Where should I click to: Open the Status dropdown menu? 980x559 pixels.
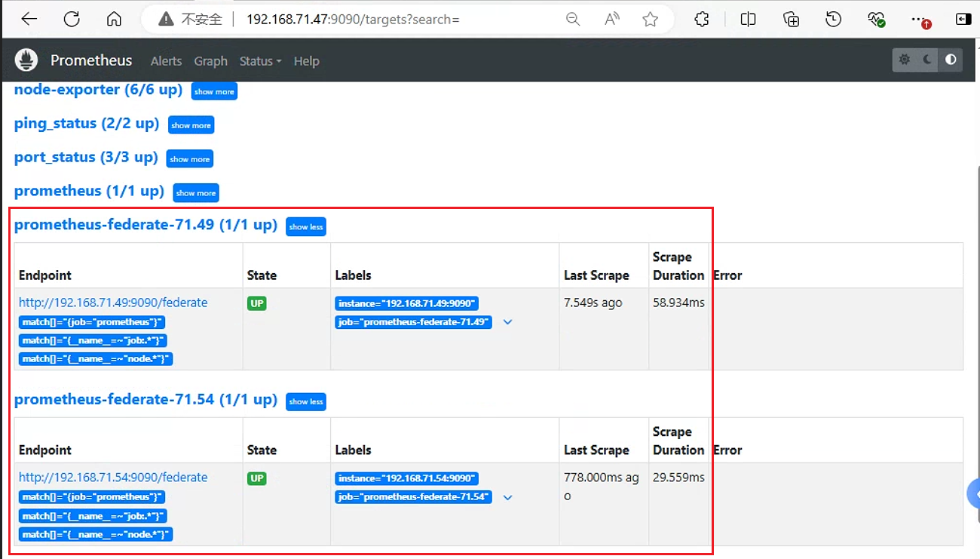tap(261, 61)
